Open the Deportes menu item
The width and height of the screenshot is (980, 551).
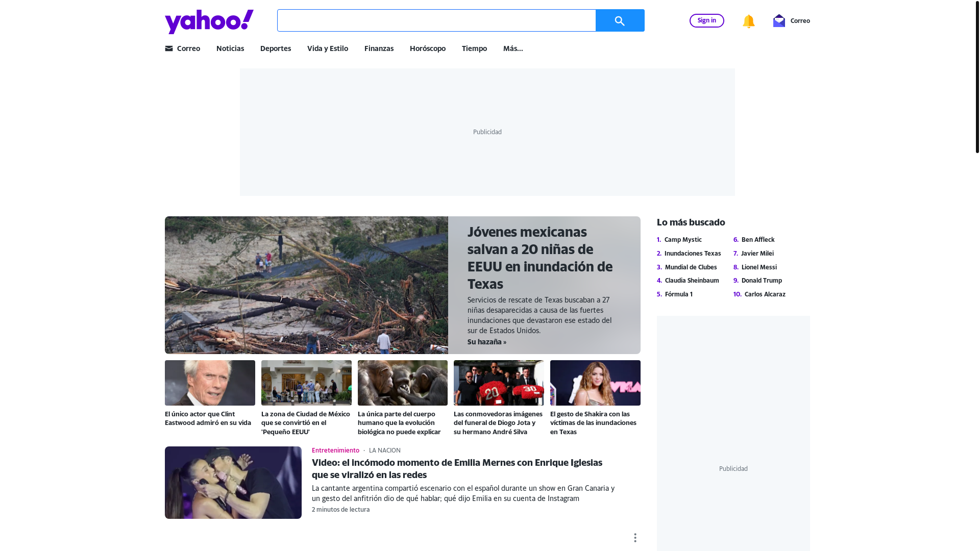pos(276,48)
